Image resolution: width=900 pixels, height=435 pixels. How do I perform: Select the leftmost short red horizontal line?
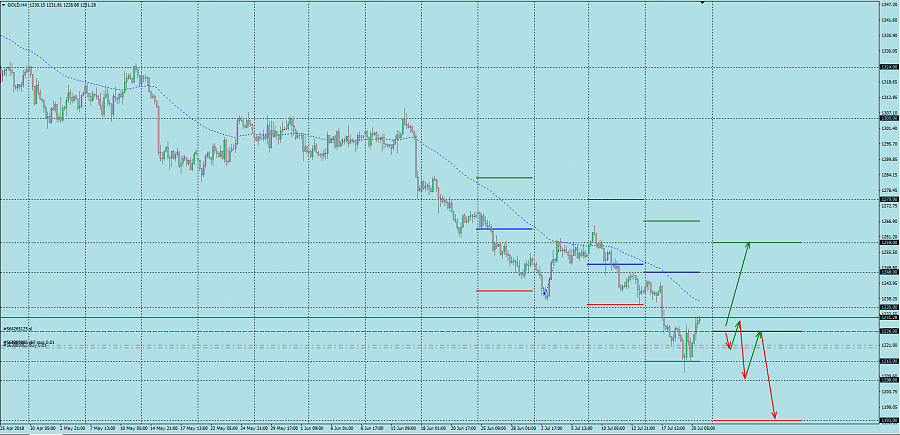coord(504,291)
